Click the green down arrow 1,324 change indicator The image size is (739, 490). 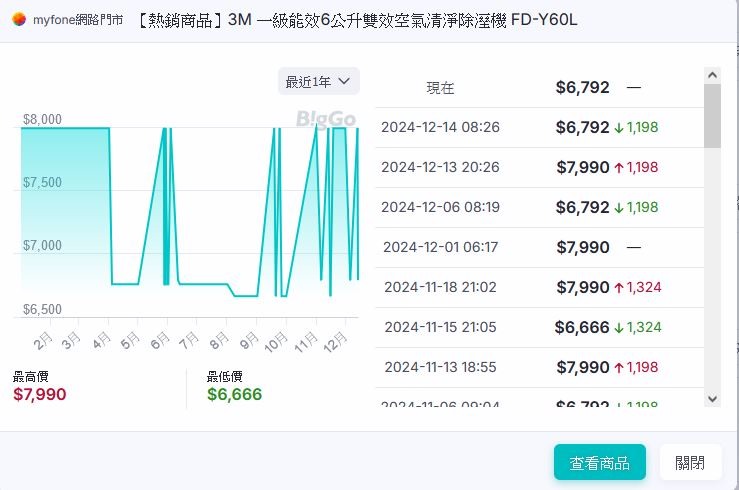638,327
